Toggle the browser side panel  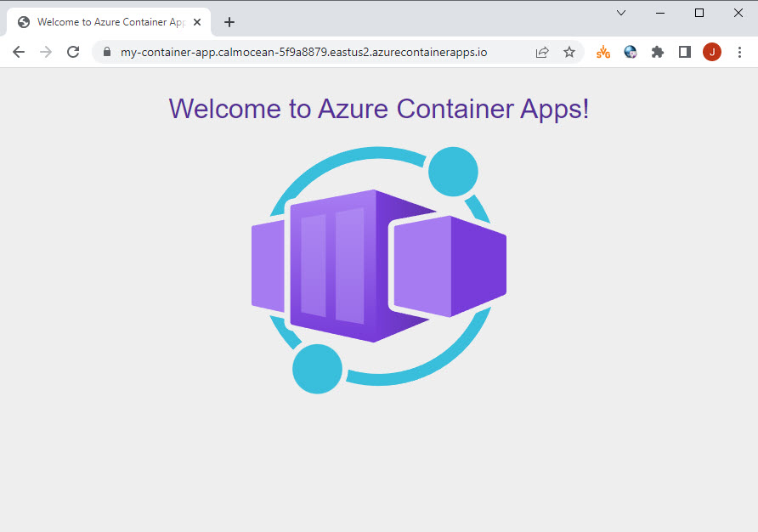coord(685,52)
